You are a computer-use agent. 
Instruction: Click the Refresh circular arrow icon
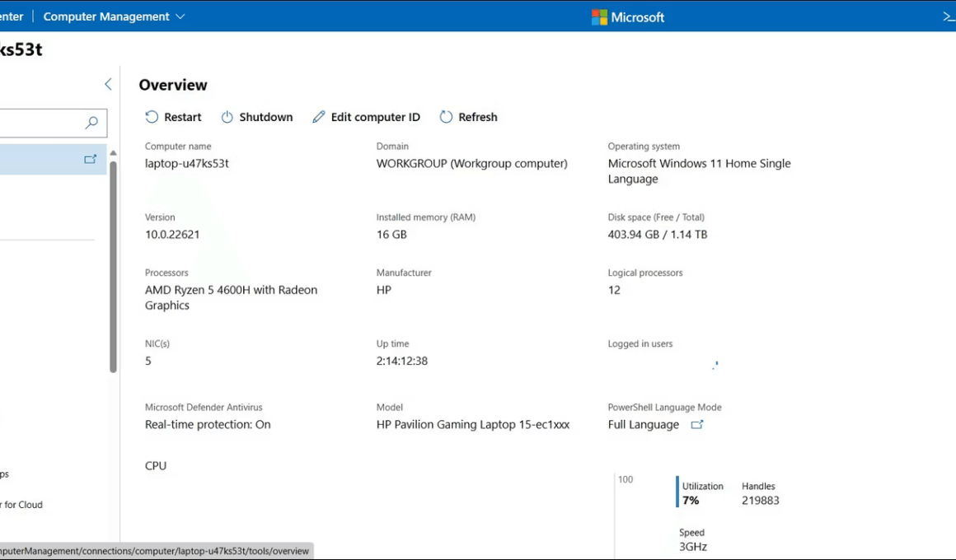tap(447, 117)
